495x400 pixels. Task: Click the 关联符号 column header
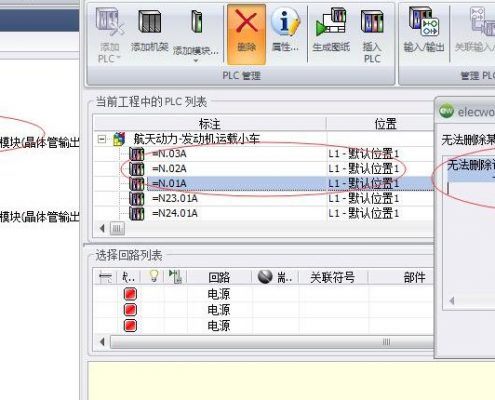pos(333,277)
